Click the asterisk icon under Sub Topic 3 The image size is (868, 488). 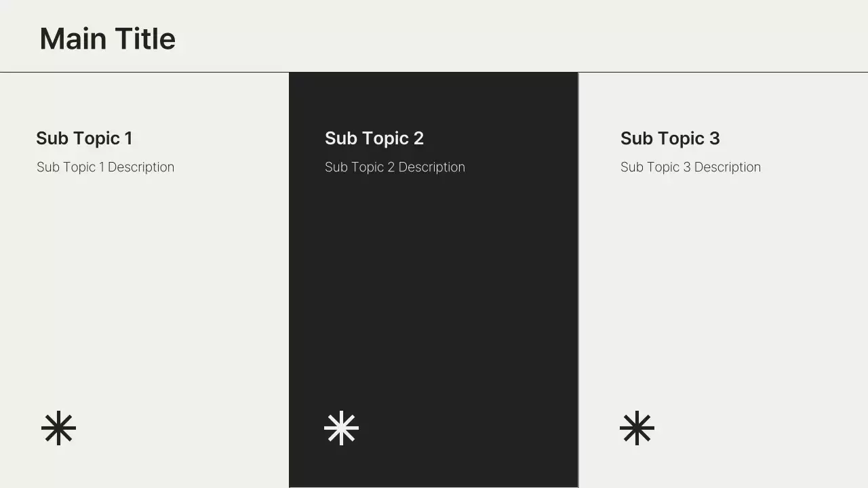(637, 428)
